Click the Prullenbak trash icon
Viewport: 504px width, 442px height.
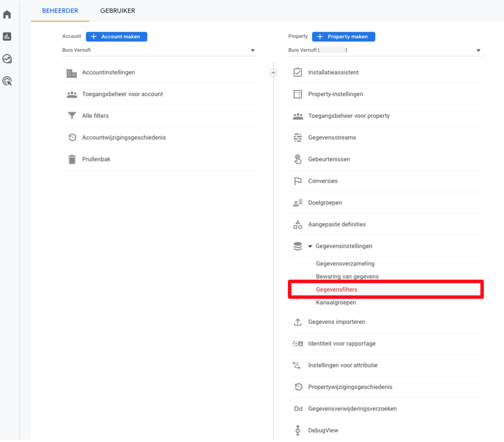click(x=72, y=159)
